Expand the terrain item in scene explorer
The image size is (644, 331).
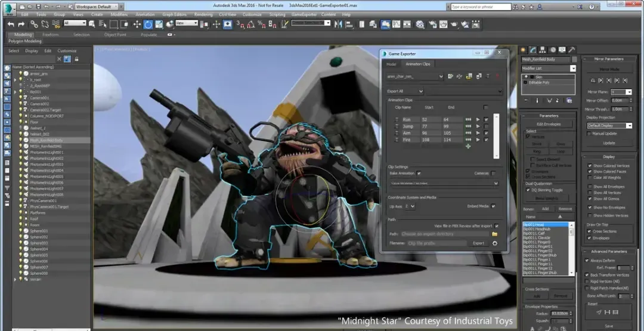[x=15, y=279]
